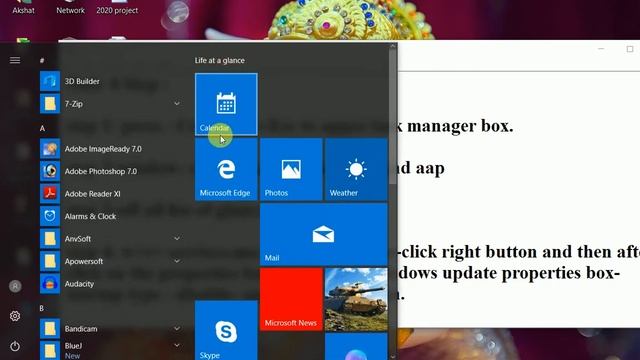Launch Audacity app icon
The image size is (640, 360).
click(x=50, y=283)
